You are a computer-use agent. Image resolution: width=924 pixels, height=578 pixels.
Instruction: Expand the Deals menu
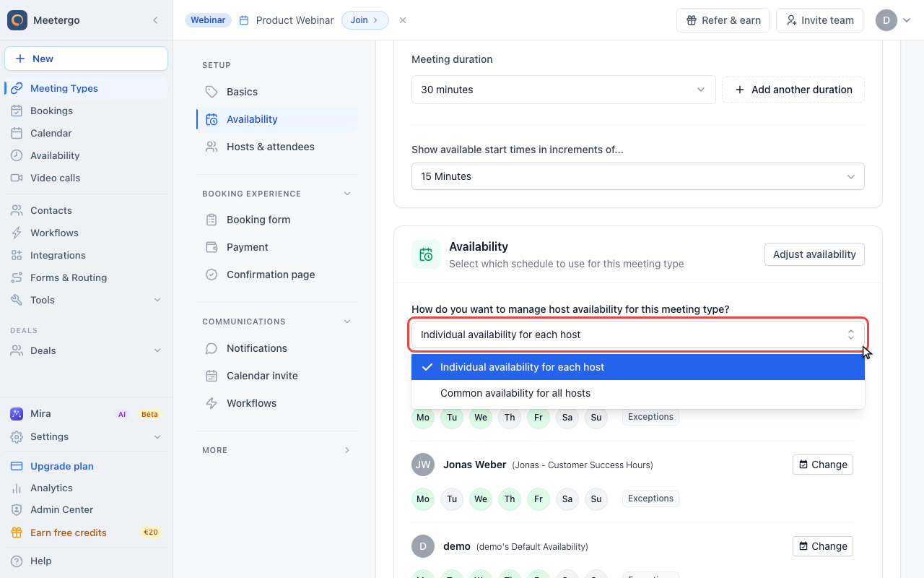[x=87, y=350]
